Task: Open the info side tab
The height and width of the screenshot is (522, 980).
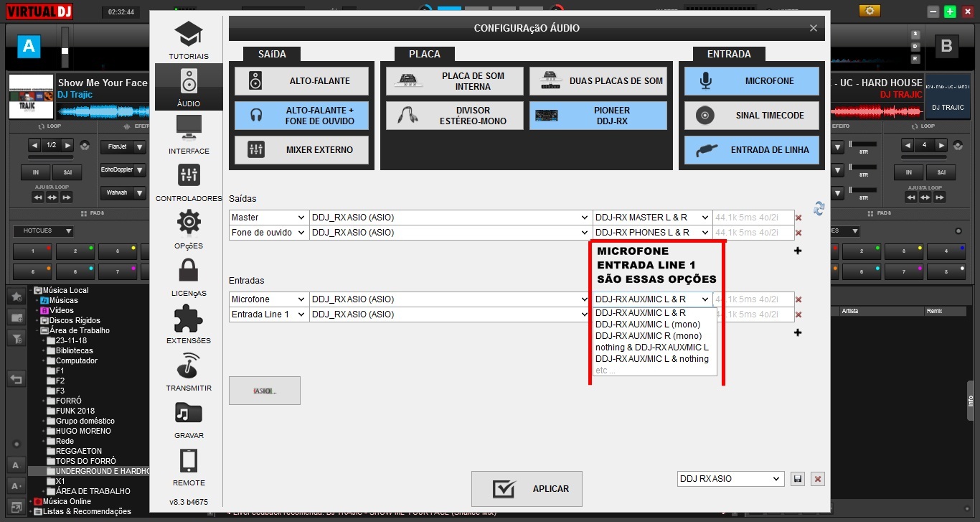Action: click(x=971, y=401)
